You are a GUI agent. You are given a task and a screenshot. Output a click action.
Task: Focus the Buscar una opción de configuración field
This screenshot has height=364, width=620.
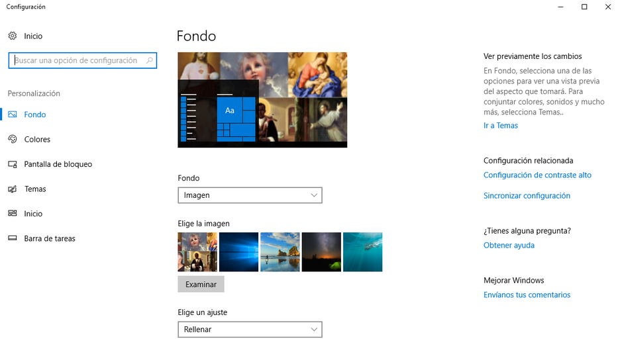point(76,61)
